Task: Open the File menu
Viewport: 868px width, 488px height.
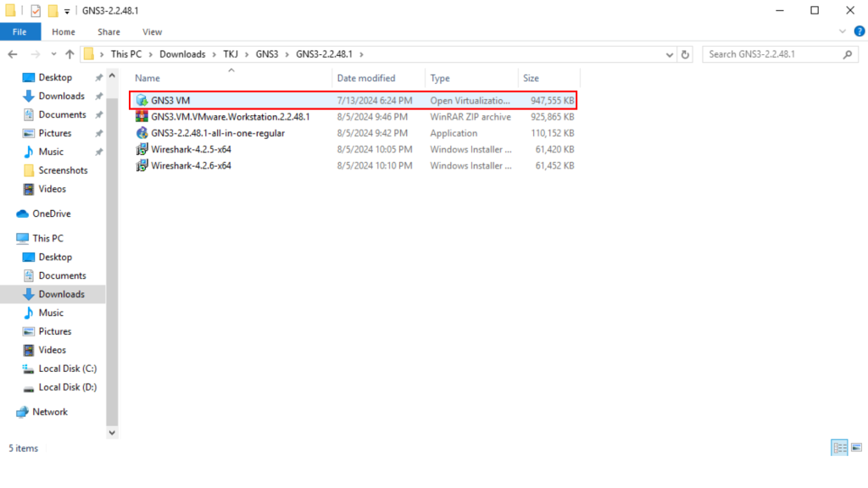Action: click(x=19, y=32)
